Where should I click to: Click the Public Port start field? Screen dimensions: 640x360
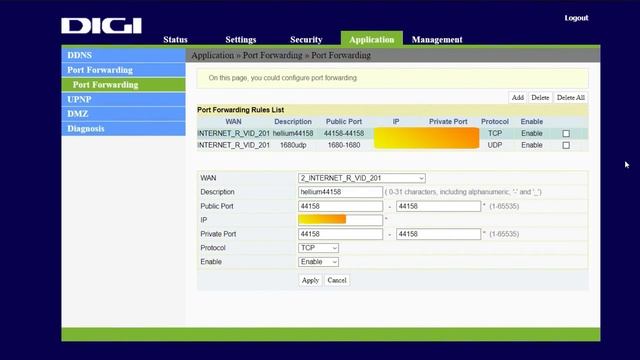tap(340, 206)
